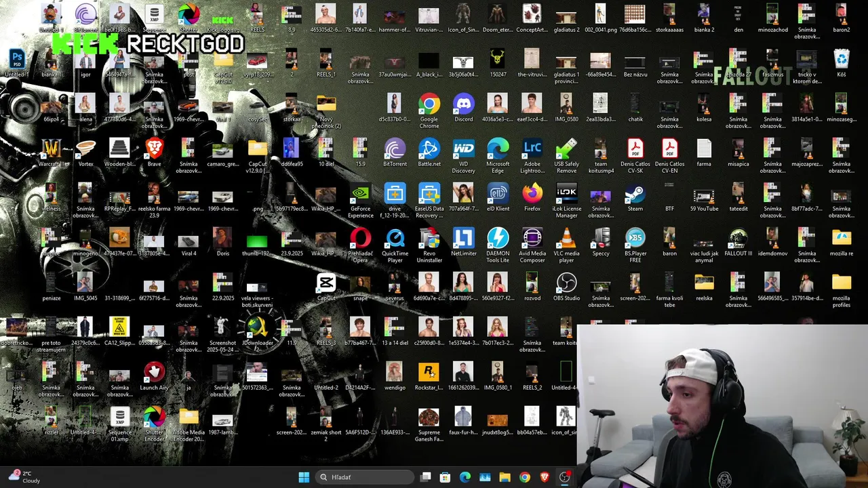Open Denis Catlos CV-SK PDF
The image size is (868, 488).
click(635, 157)
